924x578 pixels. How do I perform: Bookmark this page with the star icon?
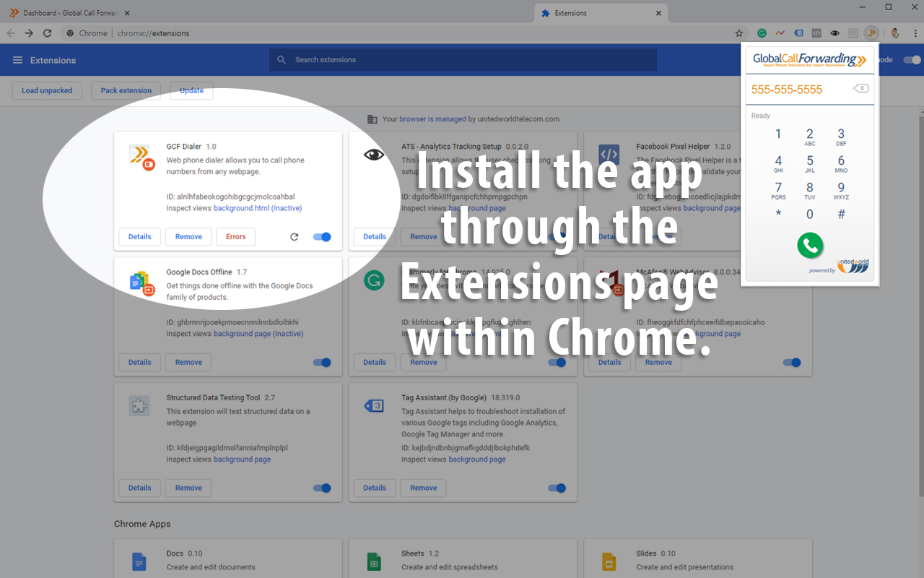(739, 33)
